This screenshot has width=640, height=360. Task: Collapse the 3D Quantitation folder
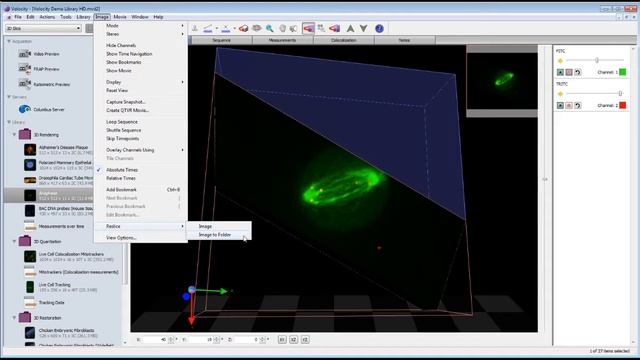[14, 241]
